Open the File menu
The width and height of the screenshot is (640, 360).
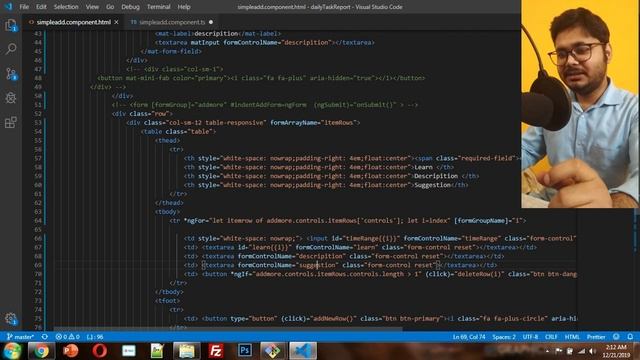coord(24,7)
